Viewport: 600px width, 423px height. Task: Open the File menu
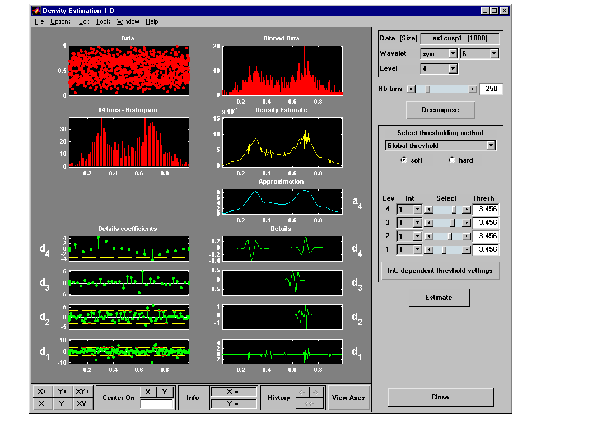click(39, 21)
